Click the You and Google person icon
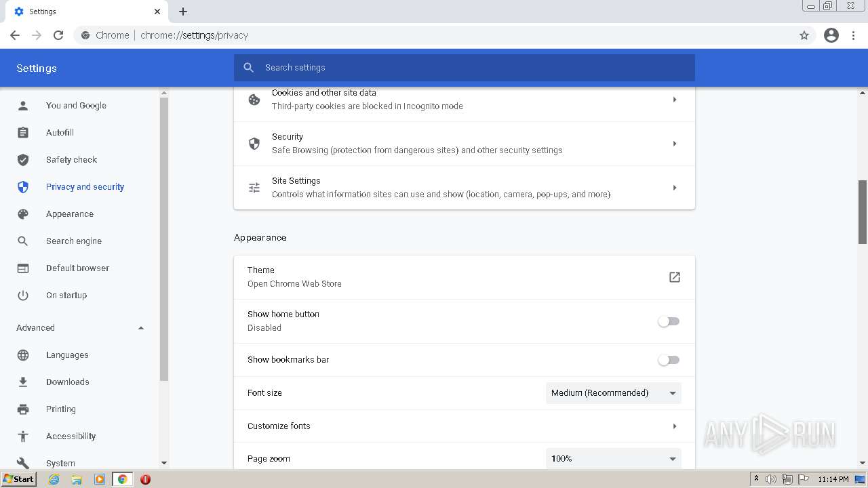This screenshot has width=868, height=488. pos(23,106)
